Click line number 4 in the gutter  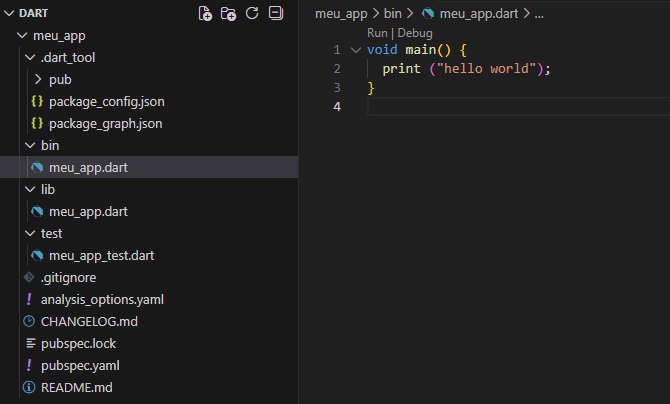[x=337, y=106]
